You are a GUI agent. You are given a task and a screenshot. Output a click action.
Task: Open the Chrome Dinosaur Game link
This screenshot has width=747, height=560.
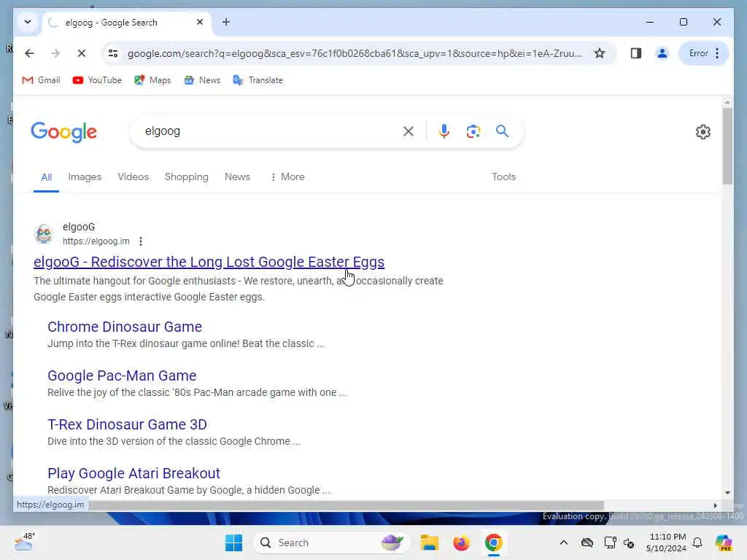pos(125,327)
